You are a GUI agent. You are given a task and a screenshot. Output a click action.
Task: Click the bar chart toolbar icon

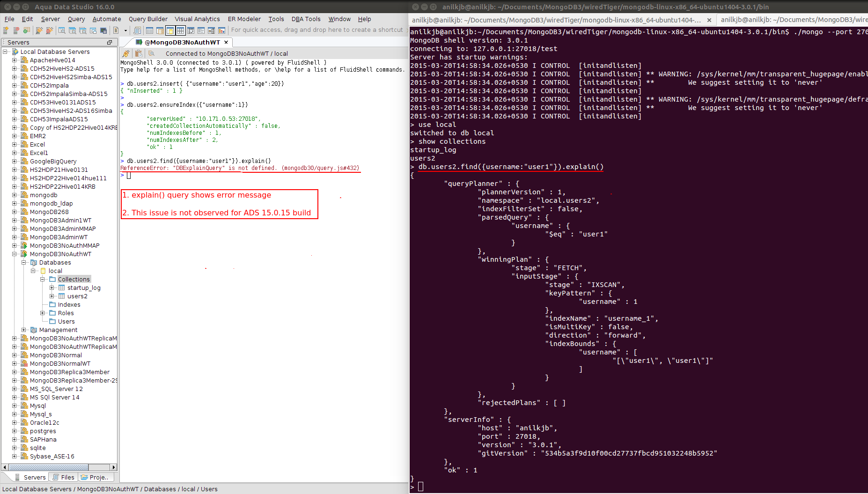click(x=221, y=30)
